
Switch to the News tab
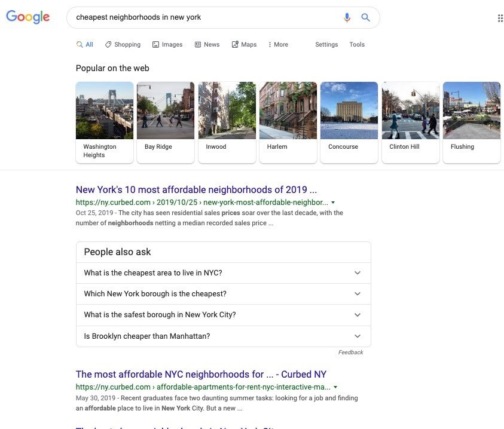point(207,44)
